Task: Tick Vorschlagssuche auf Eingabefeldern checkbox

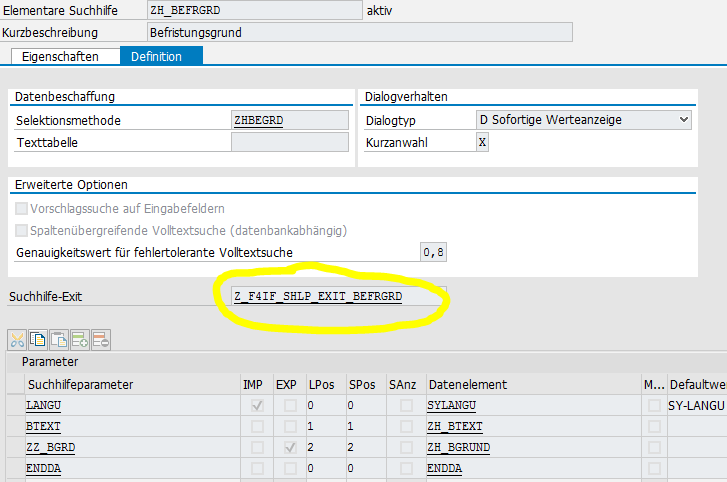Action: click(x=23, y=208)
